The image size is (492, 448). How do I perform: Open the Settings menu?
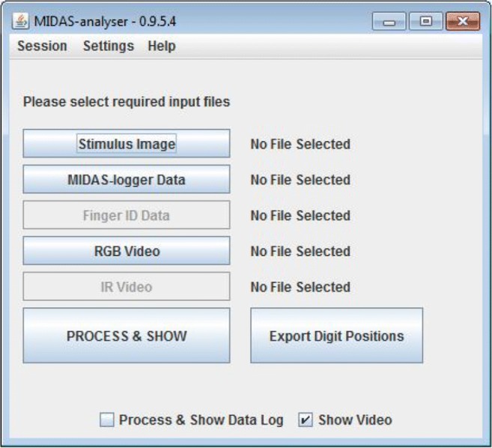point(109,46)
